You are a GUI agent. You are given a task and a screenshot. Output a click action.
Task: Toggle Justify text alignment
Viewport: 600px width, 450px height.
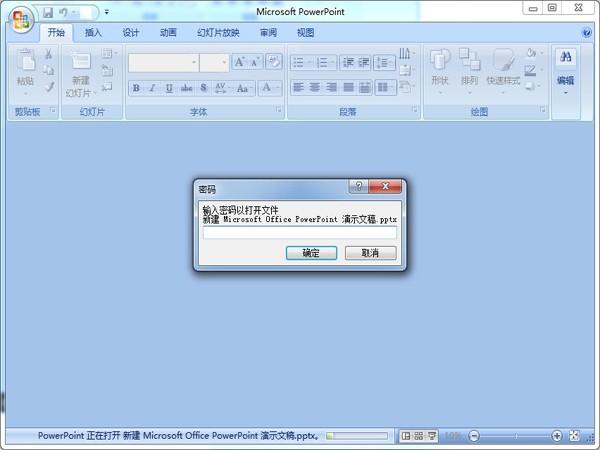tap(348, 88)
